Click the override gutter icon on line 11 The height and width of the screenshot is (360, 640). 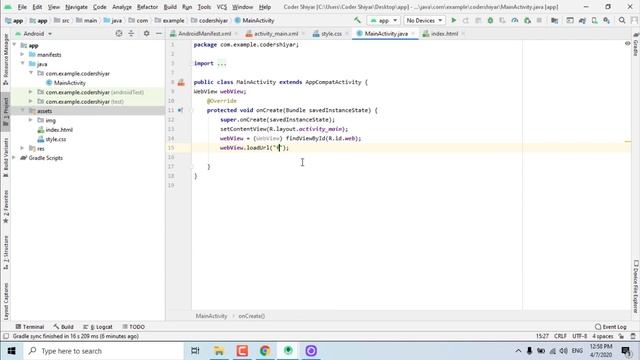[180, 110]
